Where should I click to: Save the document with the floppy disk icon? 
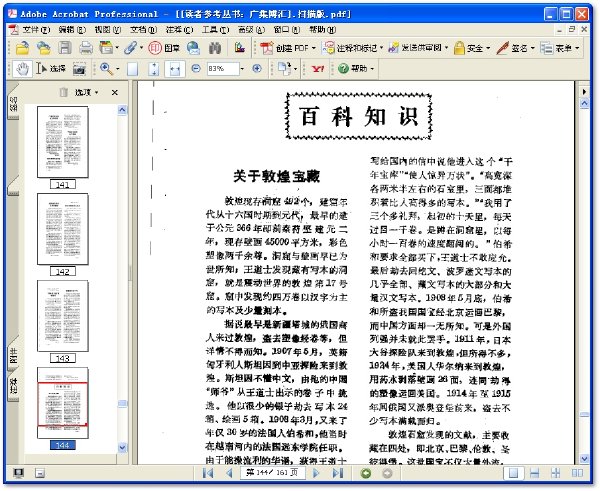click(65, 48)
